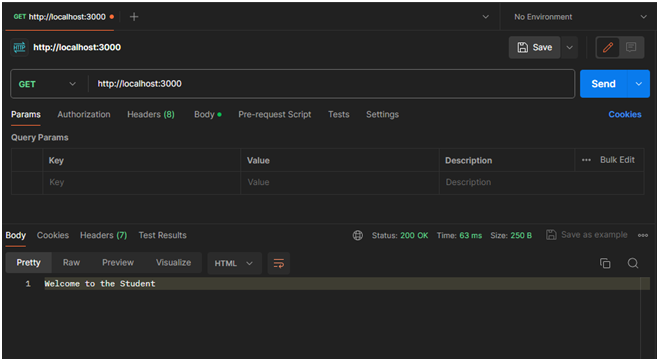
Task: Click the query param Key placeholder field
Action: coord(142,182)
